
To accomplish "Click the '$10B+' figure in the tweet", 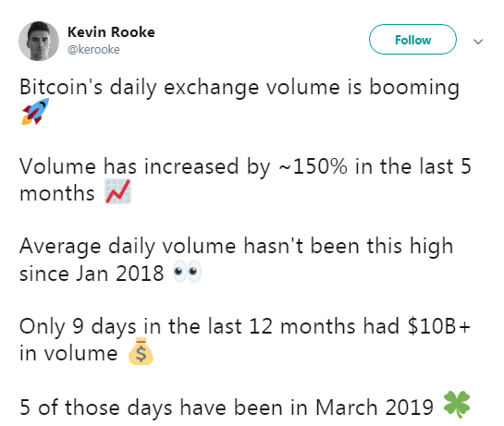I will [x=439, y=326].
